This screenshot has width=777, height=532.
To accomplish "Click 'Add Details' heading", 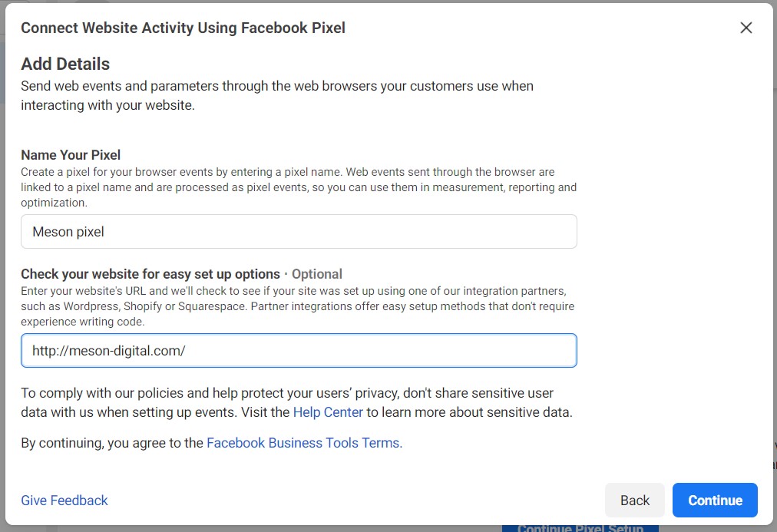I will [x=65, y=64].
